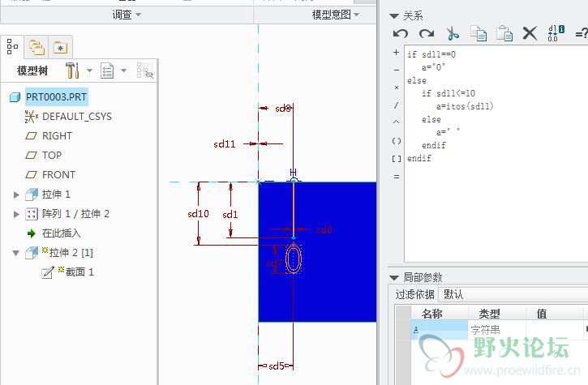Viewport: 588px width, 385px height.
Task: Click the sd1 dimension label
Action: [x=230, y=215]
